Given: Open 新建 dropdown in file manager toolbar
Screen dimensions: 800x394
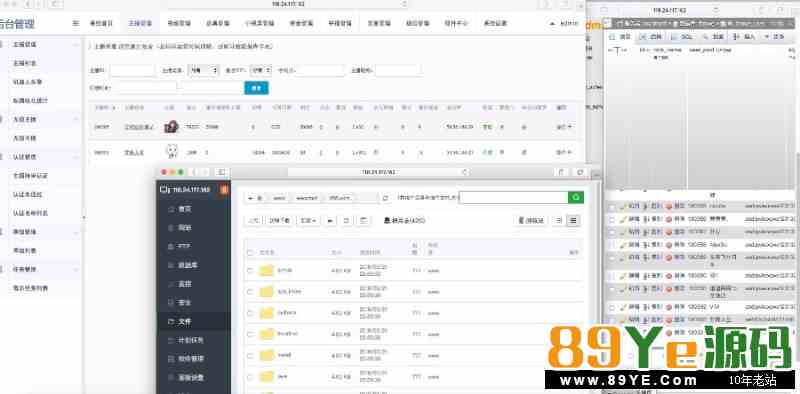Looking at the screenshot, I should tap(308, 220).
